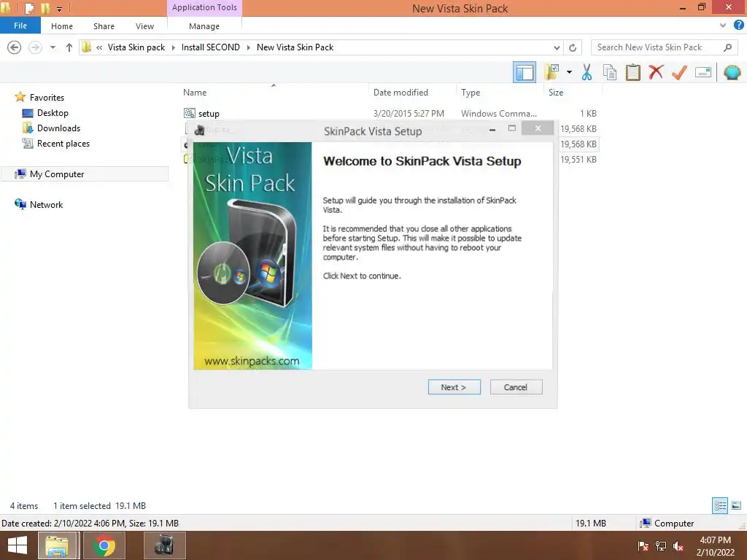Click the Classic Shell seashell icon

tap(732, 72)
